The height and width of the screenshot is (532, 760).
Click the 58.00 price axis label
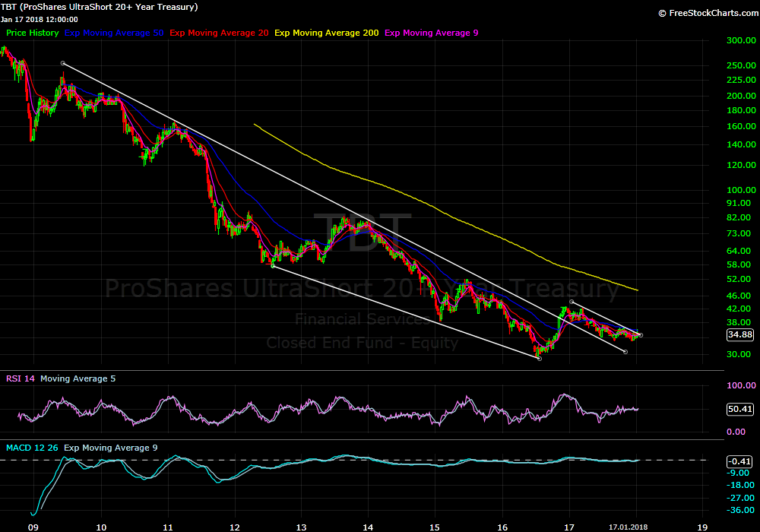point(739,264)
